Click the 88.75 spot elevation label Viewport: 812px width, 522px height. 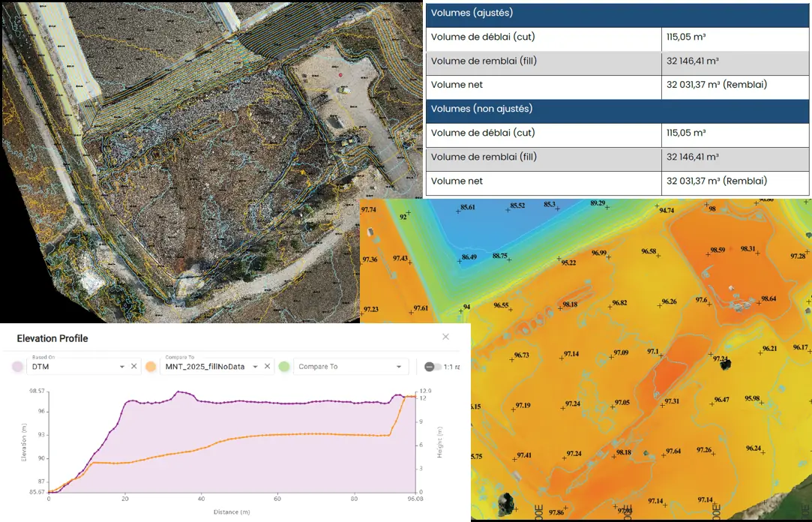click(500, 256)
